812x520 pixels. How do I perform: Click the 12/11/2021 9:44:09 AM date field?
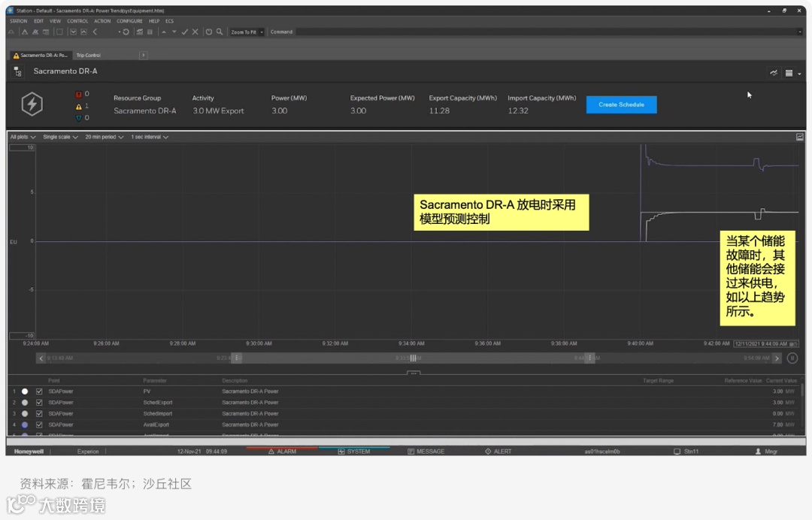[x=766, y=344]
